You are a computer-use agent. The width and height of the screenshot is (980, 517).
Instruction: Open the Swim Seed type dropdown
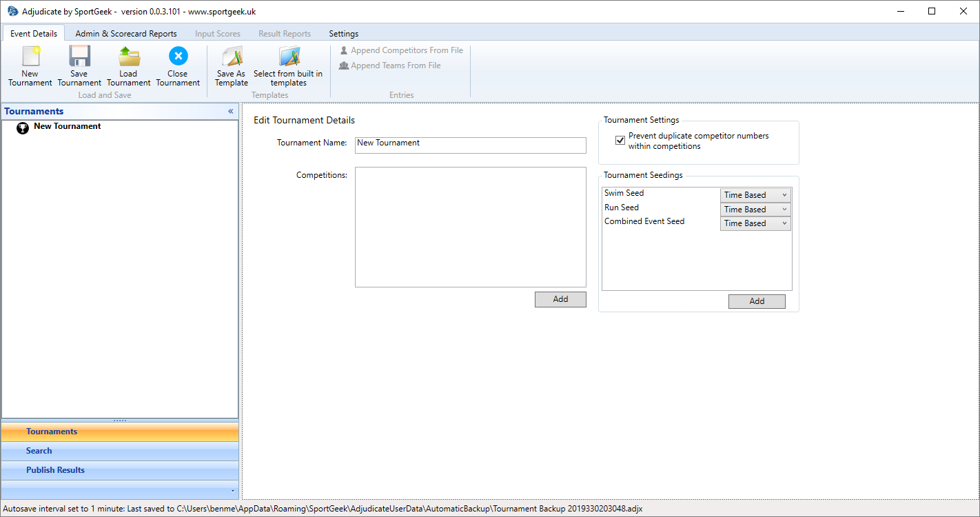(755, 195)
